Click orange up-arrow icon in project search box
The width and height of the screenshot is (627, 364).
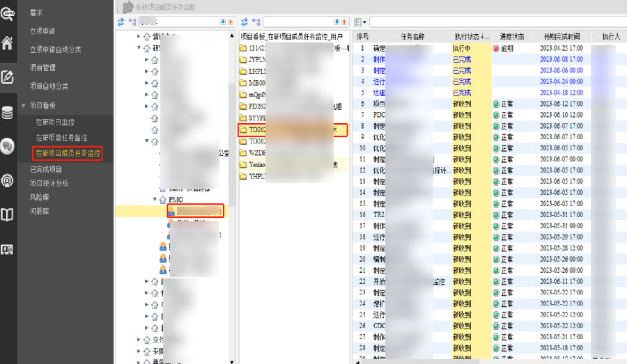pos(345,22)
